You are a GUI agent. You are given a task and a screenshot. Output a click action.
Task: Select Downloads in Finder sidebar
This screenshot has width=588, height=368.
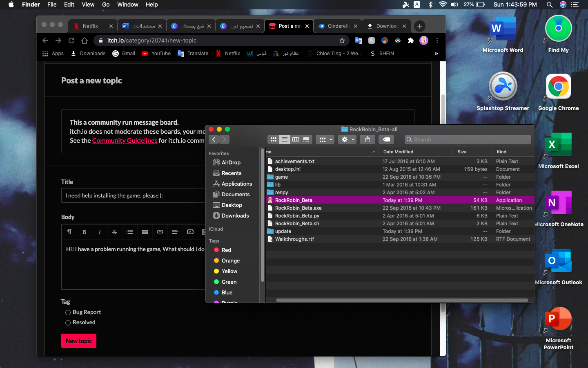tap(231, 216)
